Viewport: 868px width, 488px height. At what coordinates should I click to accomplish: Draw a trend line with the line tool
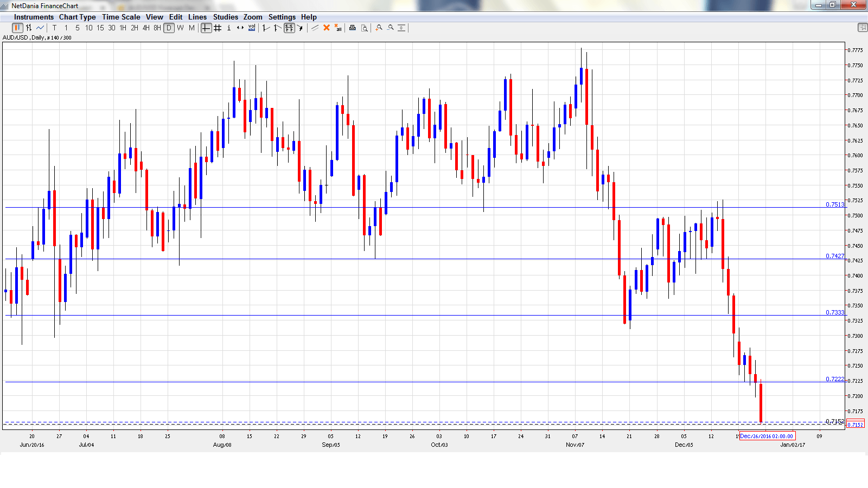[x=315, y=28]
